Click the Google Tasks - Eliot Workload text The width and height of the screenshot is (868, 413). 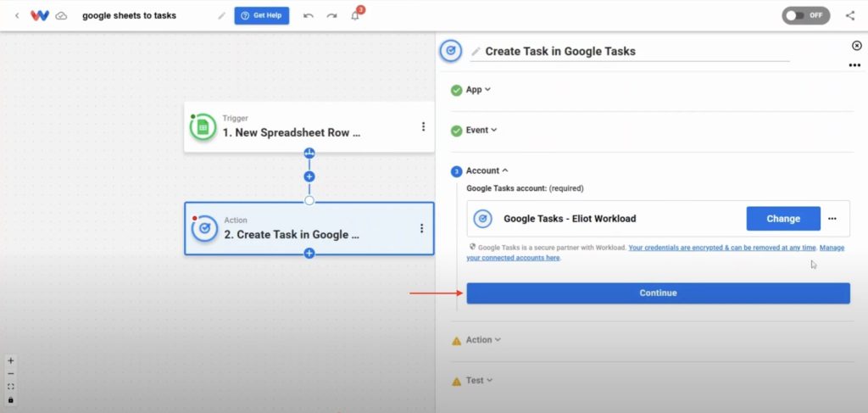(570, 219)
